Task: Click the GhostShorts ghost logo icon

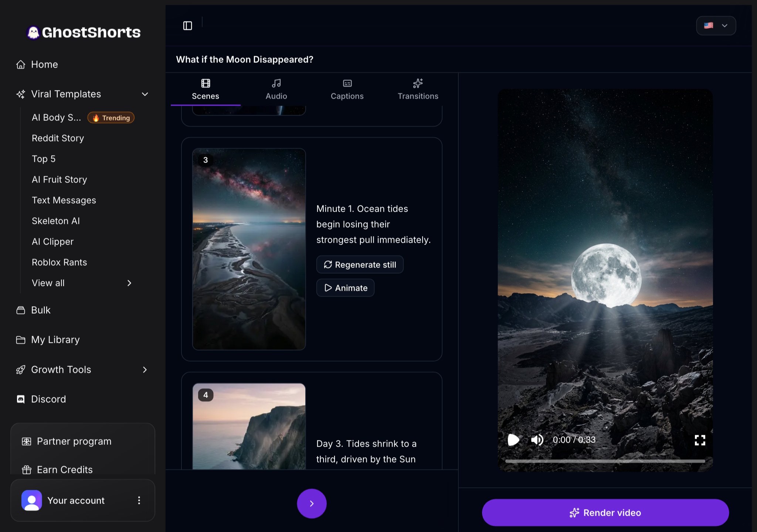Action: 33,33
